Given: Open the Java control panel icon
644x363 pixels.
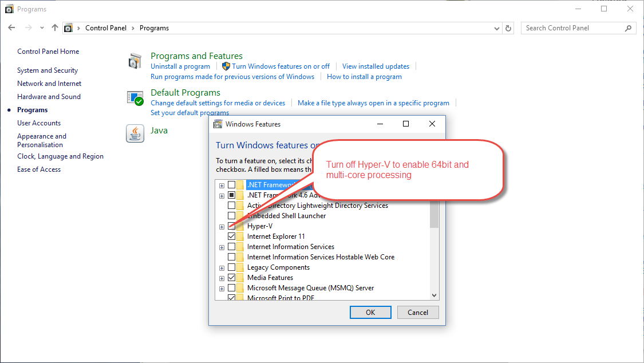Looking at the screenshot, I should 135,133.
